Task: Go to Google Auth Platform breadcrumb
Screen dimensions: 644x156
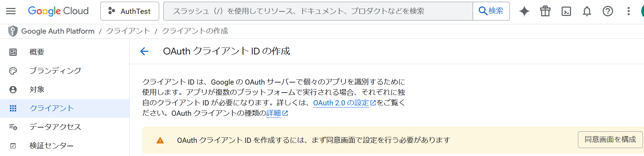Action: 58,31
